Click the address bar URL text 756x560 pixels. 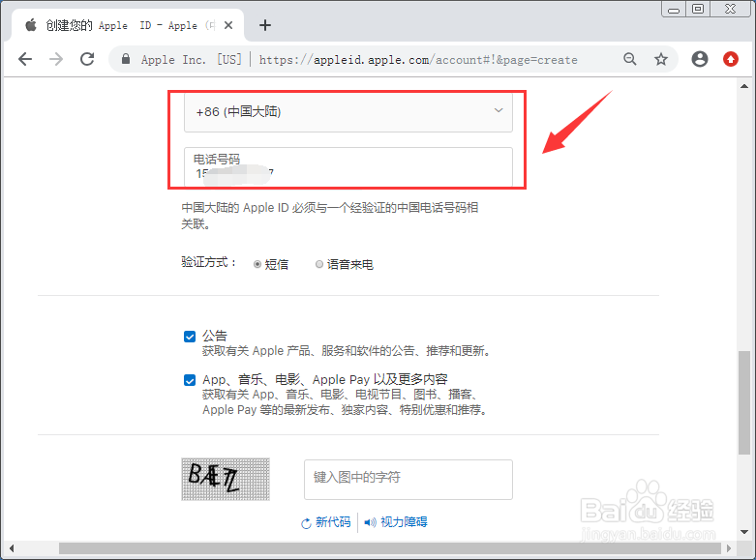(418, 60)
